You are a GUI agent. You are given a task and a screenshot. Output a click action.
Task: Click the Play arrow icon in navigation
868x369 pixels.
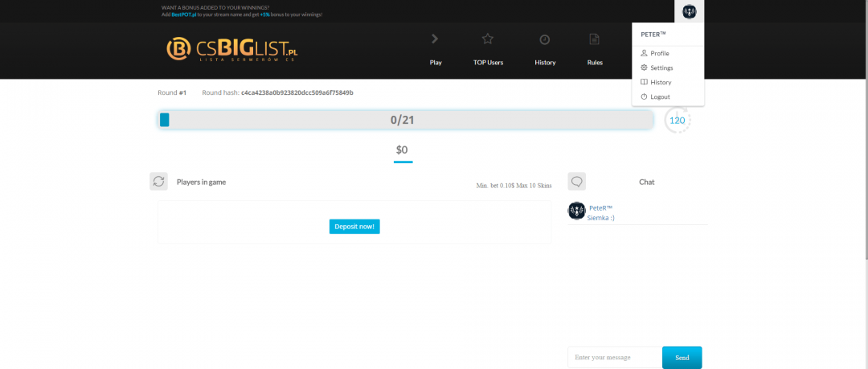click(435, 39)
